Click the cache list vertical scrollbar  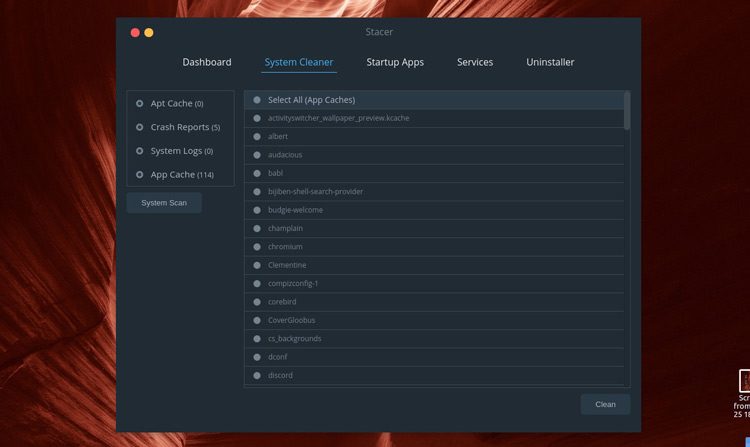(627, 111)
